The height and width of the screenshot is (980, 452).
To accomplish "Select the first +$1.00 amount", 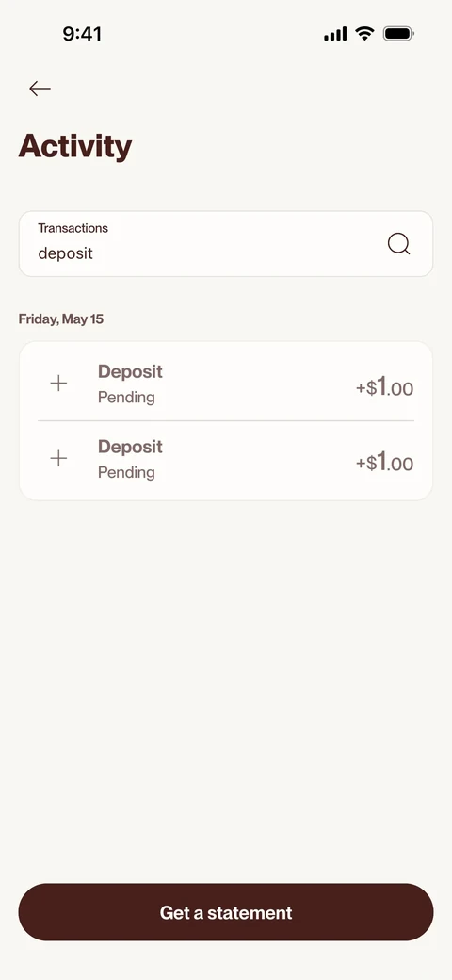I will click(x=384, y=387).
